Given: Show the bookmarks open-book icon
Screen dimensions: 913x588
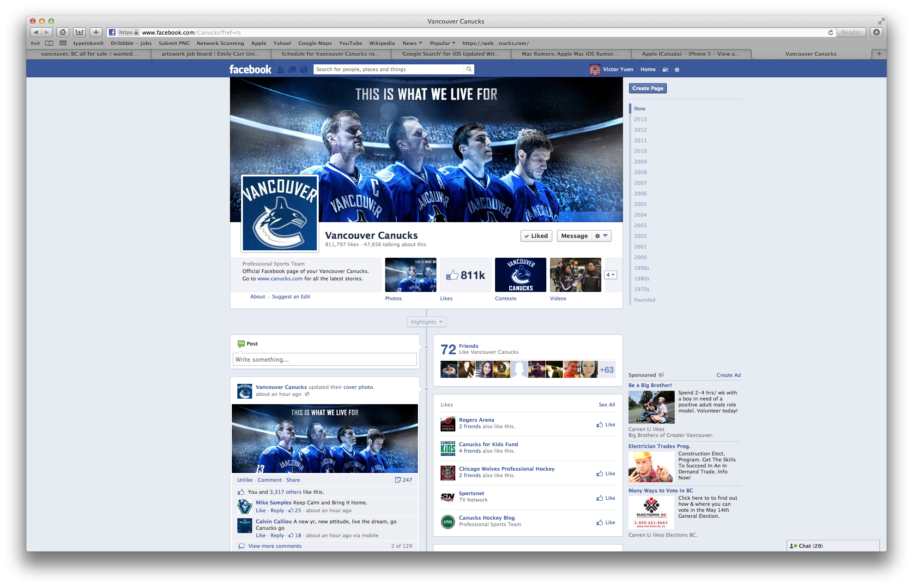Looking at the screenshot, I should (x=49, y=43).
